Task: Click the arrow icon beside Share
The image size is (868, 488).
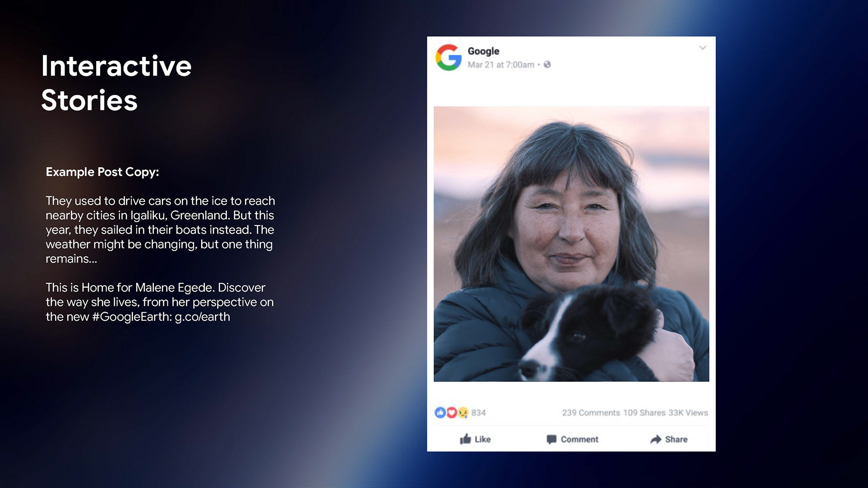Action: (x=656, y=439)
